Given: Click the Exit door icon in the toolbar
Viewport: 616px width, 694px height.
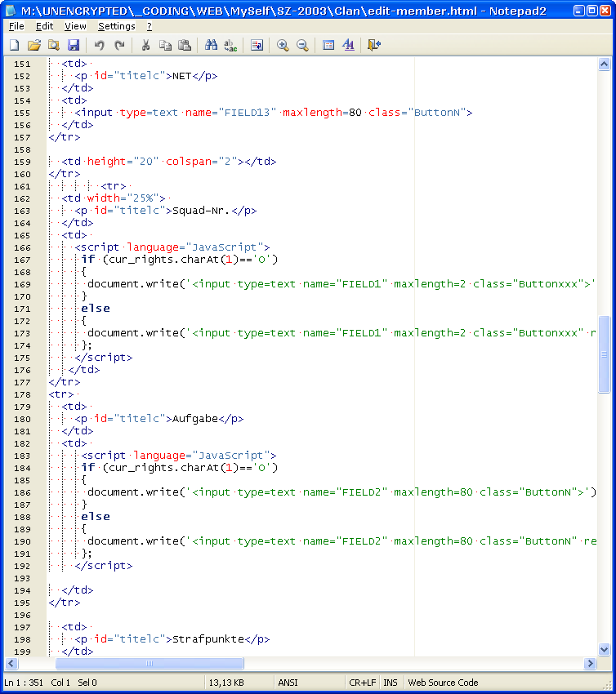Looking at the screenshot, I should [x=374, y=45].
